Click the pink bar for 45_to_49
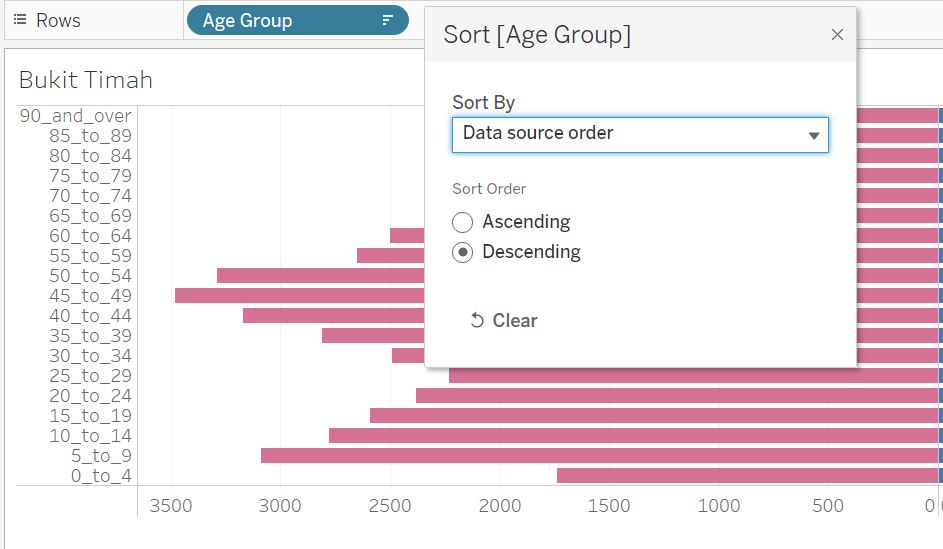943x549 pixels. pos(300,296)
